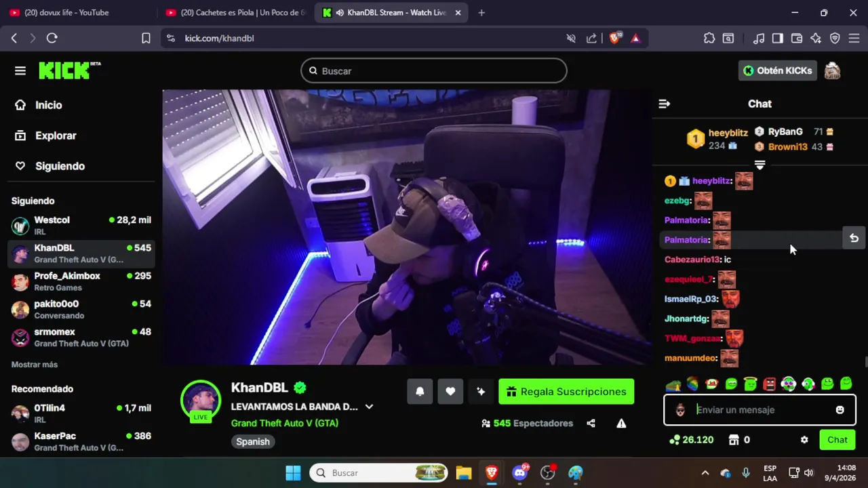Click the KhanDBL live video player
The width and height of the screenshot is (868, 488).
[x=406, y=227]
